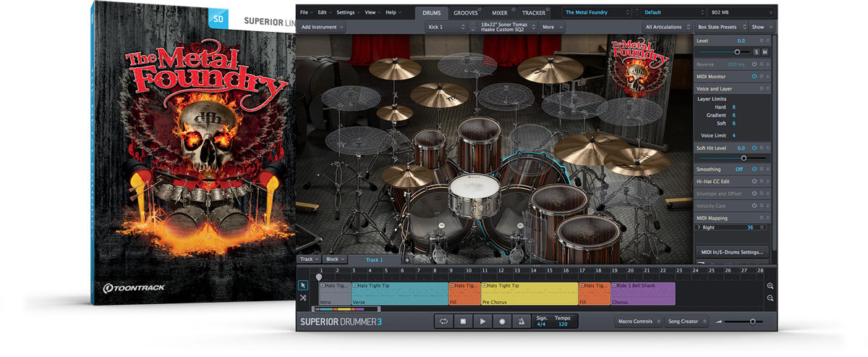868x357 pixels.
Task: Open the Add Instrument dropdown
Action: tap(322, 27)
